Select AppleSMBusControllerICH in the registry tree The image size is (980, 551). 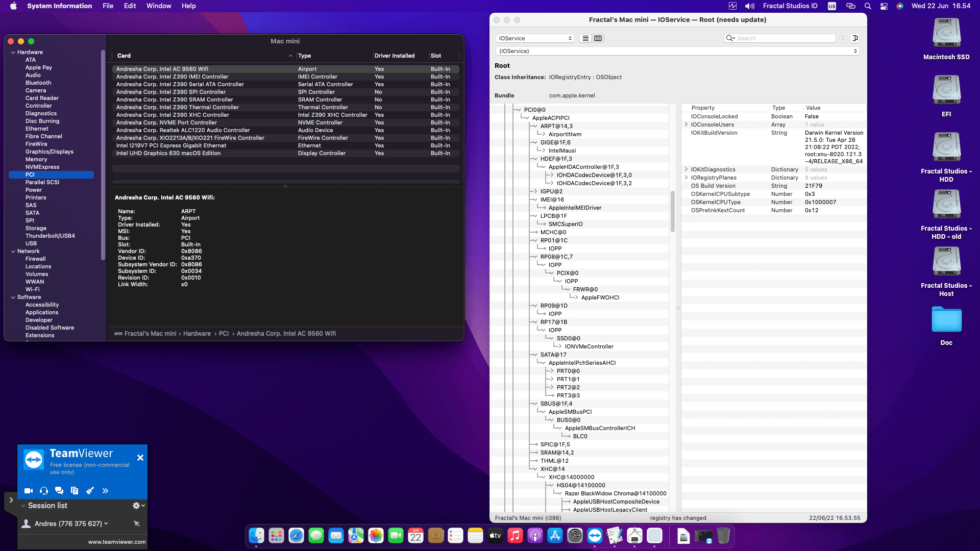click(600, 428)
